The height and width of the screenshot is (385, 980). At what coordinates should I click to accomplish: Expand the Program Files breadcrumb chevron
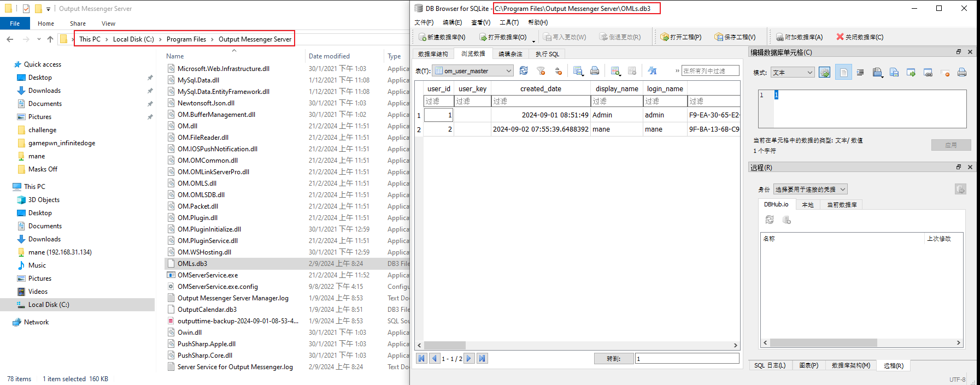coord(212,39)
